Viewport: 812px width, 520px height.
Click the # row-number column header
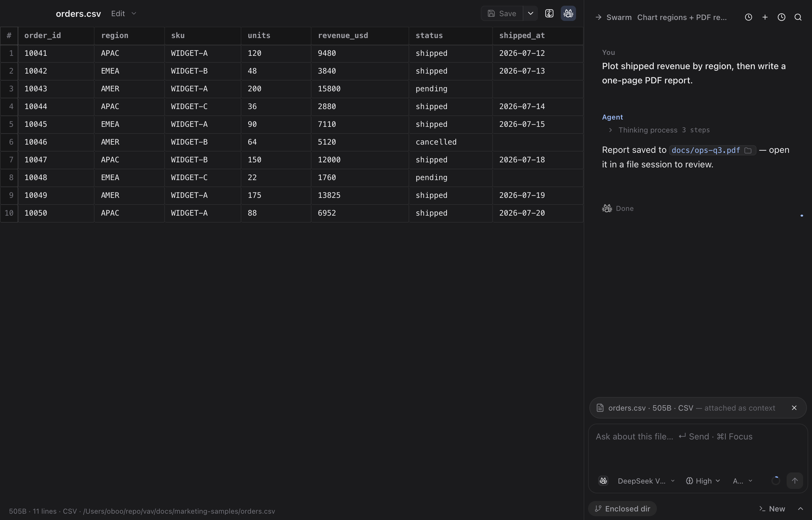[9, 36]
